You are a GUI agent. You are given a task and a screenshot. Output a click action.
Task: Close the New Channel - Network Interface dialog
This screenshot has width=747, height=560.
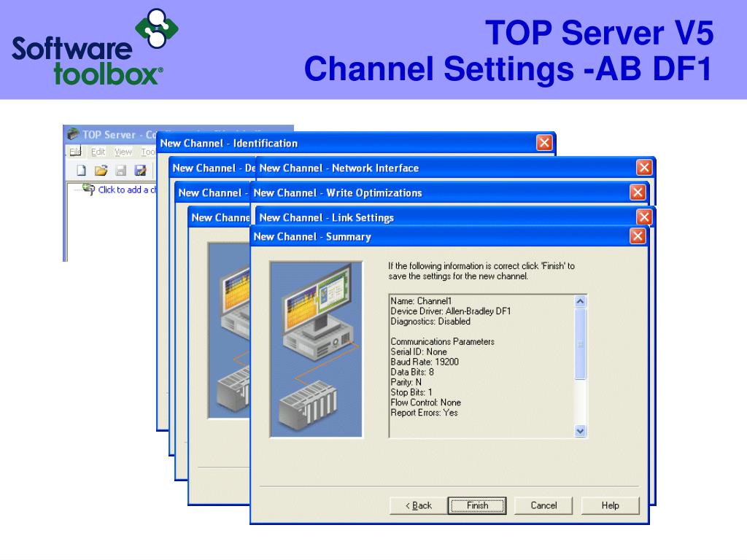click(x=644, y=168)
